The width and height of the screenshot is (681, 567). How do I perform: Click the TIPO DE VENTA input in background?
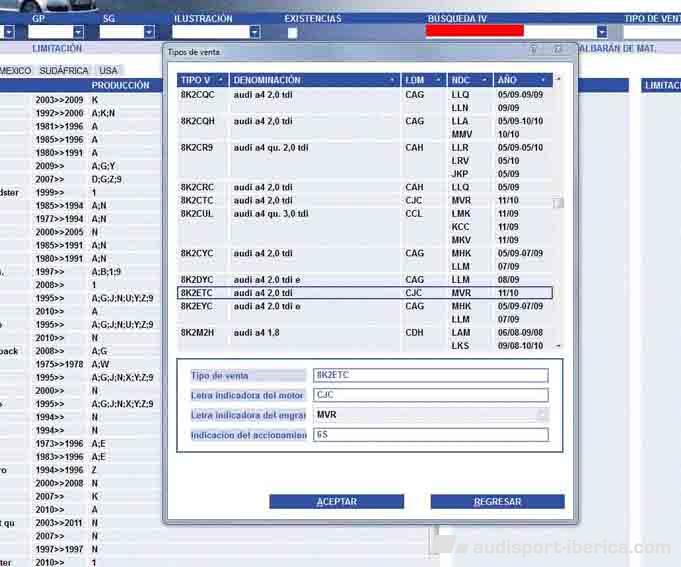tap(652, 32)
